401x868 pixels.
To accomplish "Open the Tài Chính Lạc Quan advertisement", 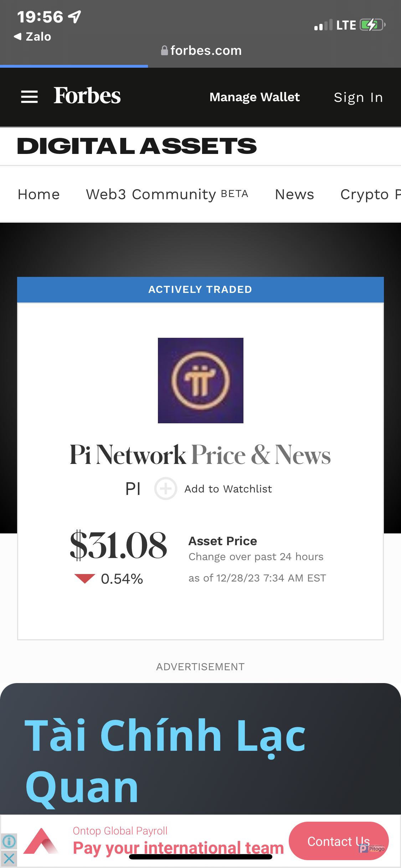I will point(165,748).
